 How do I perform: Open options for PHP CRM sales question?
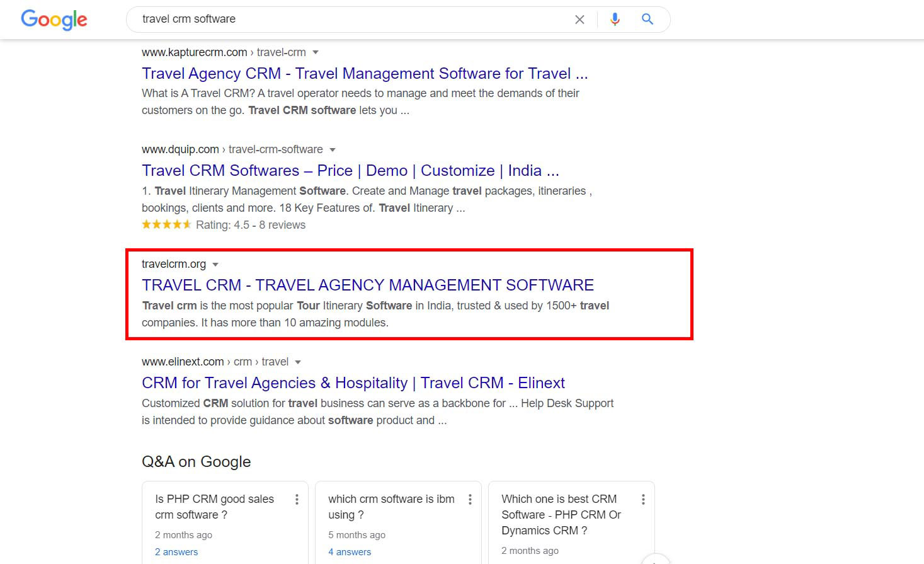point(297,500)
